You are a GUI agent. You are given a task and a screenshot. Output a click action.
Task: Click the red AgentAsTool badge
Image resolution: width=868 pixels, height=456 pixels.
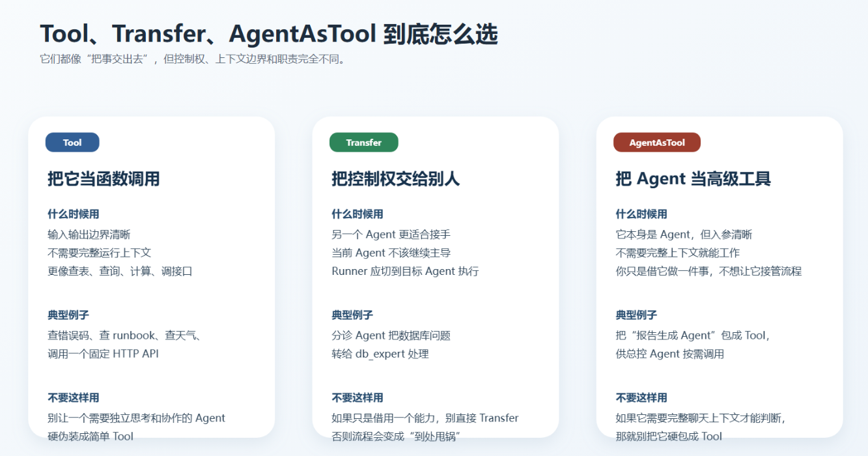click(x=657, y=143)
